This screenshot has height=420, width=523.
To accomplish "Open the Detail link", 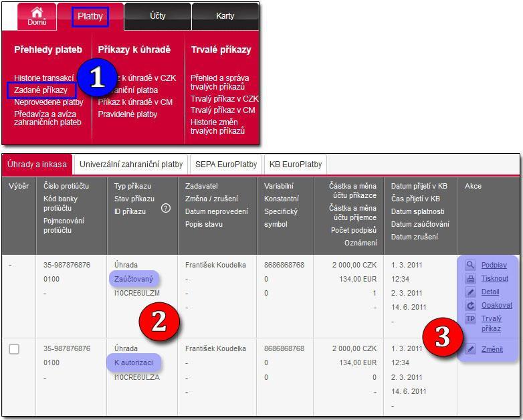I will 490,292.
